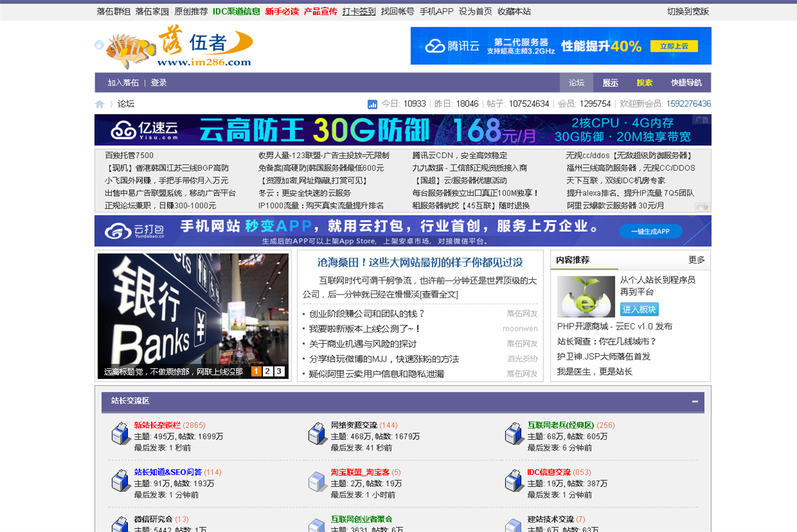This screenshot has height=532, width=797.
Task: Open 站长调查：你在几线城市？
Action: pyautogui.click(x=607, y=341)
